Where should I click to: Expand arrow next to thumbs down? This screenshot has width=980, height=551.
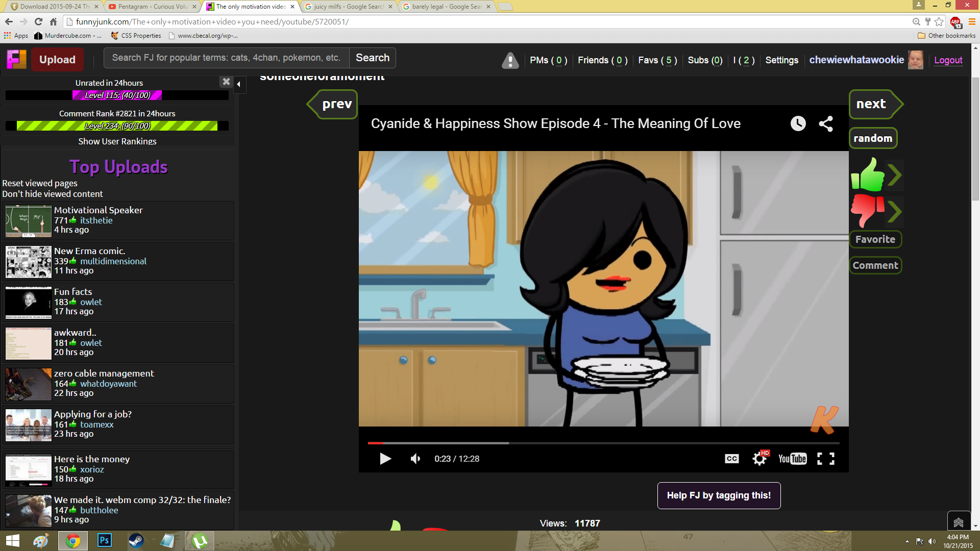pyautogui.click(x=894, y=211)
